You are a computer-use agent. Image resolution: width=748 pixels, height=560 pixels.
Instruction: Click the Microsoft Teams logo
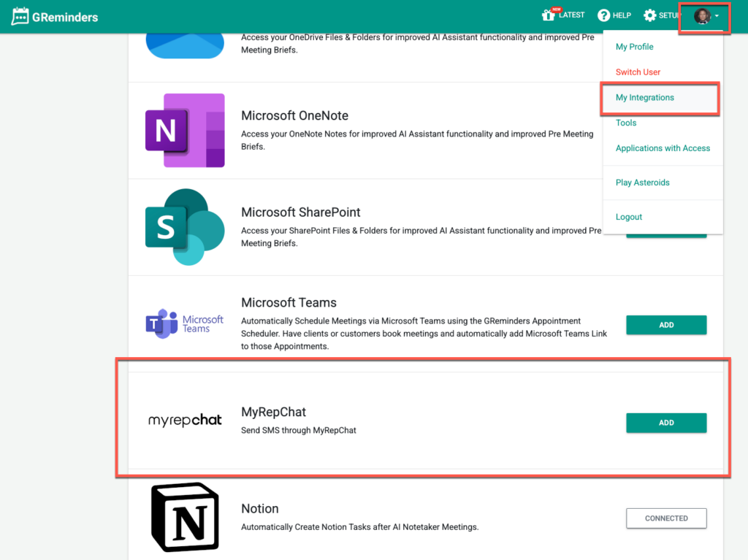pyautogui.click(x=184, y=323)
